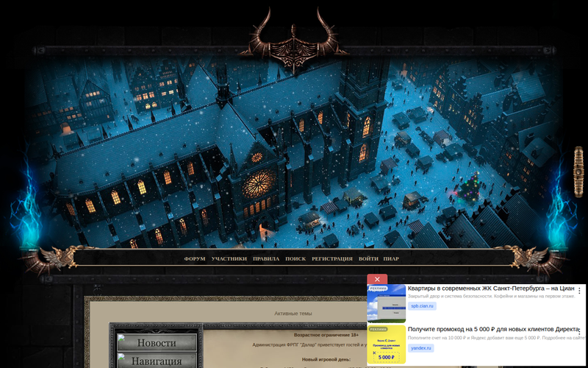
Task: Click ВОЙТИ to log in
Action: tap(368, 259)
